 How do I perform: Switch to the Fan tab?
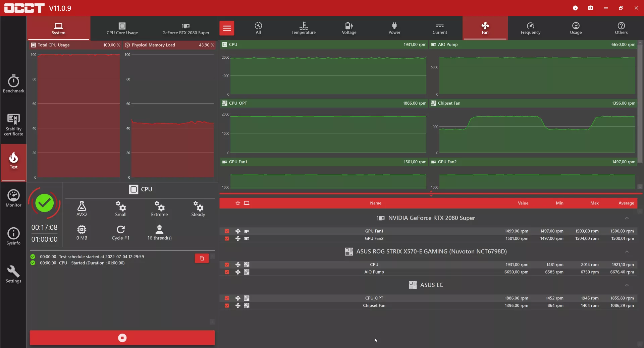[485, 28]
